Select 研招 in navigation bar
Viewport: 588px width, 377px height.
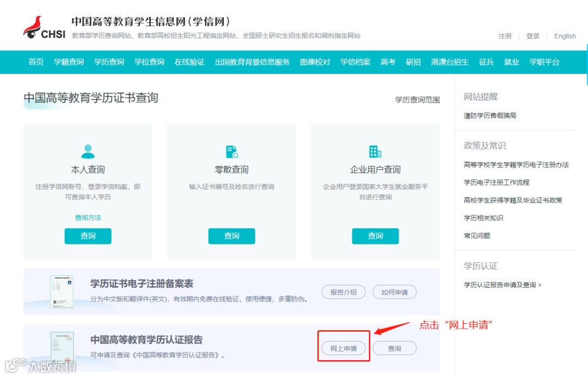(413, 62)
